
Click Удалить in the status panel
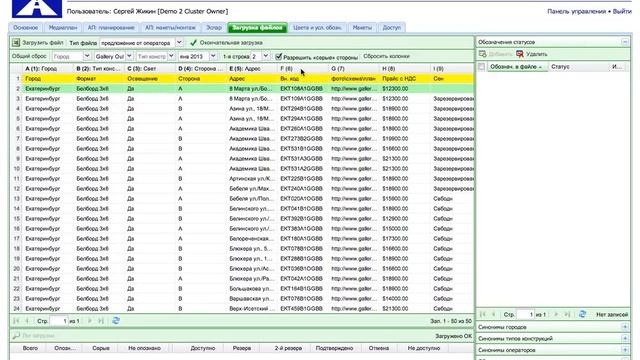click(532, 54)
